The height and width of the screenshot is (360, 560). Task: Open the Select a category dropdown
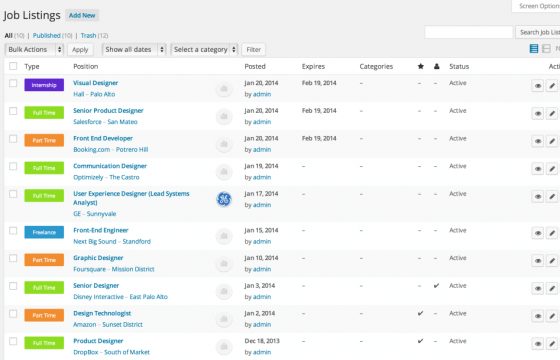pos(204,49)
